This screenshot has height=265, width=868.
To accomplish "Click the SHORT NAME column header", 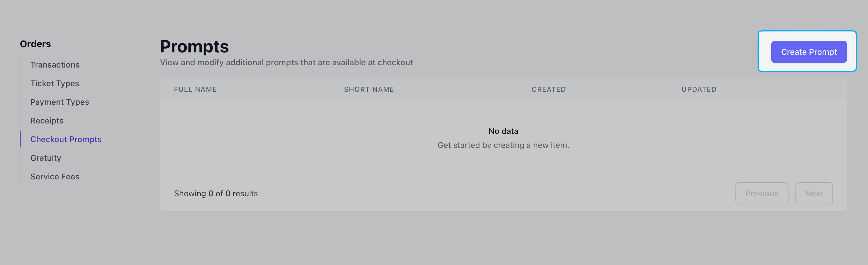I will click(369, 89).
